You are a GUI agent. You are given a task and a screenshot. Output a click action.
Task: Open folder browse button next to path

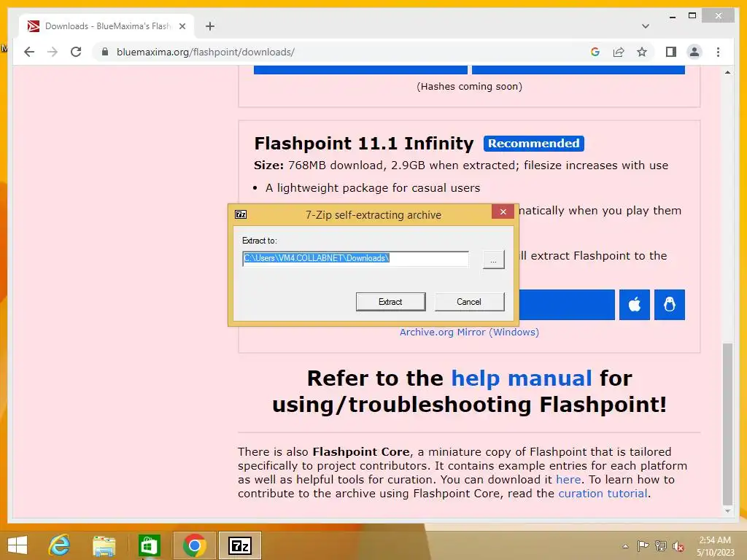click(493, 260)
